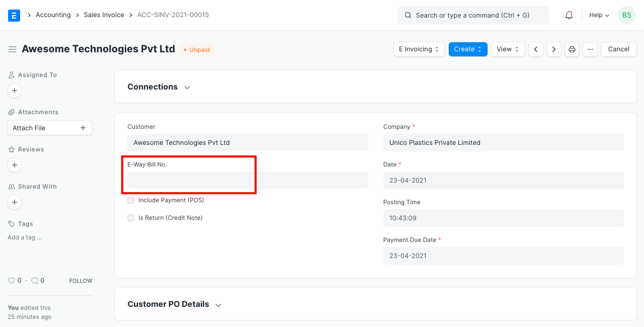Go to next invoice with right arrow

click(554, 49)
